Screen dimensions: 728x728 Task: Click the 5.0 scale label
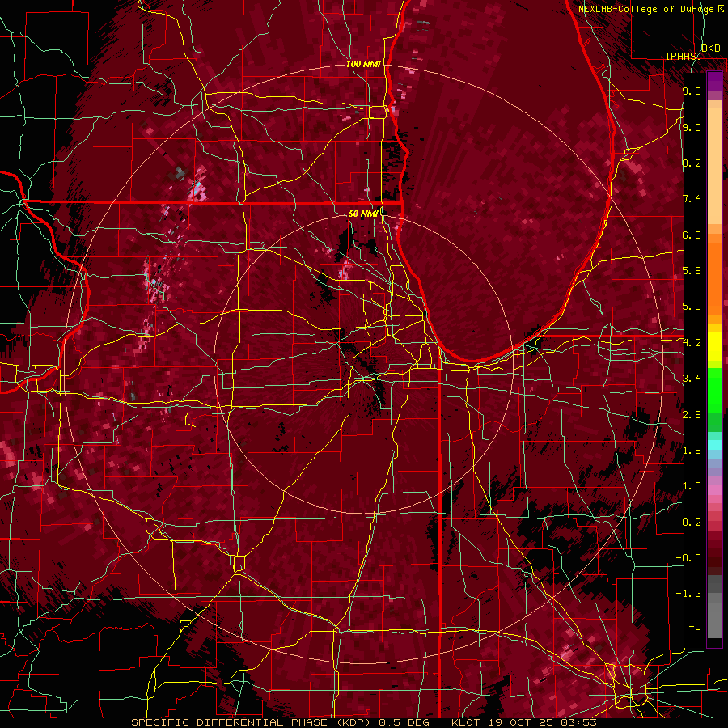point(692,307)
